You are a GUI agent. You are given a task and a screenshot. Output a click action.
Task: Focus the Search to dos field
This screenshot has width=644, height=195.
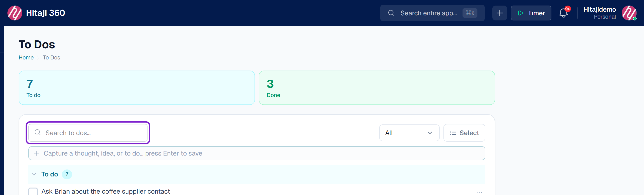[88, 133]
